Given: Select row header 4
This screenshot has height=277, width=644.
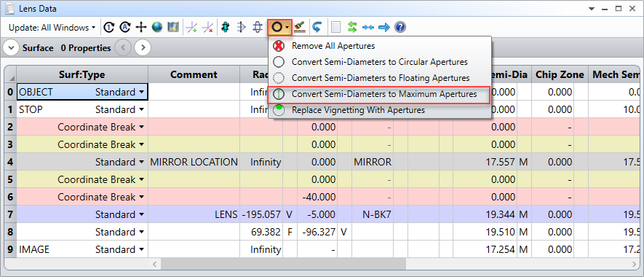Looking at the screenshot, I should (x=10, y=162).
